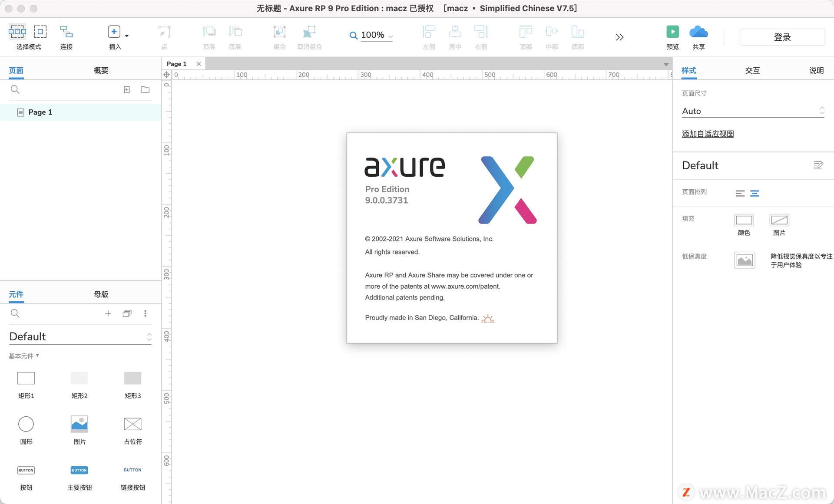Click the fill 图片 image picker

tap(779, 220)
